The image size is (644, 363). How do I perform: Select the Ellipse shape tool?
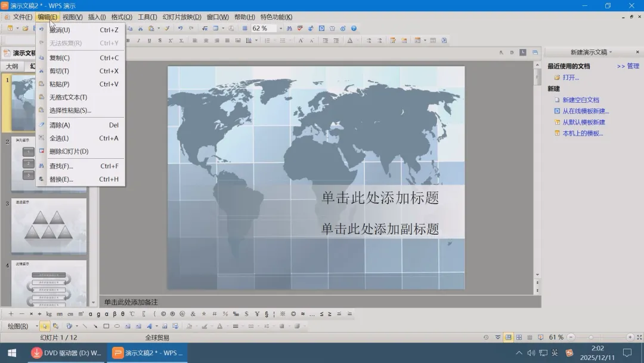pyautogui.click(x=117, y=326)
